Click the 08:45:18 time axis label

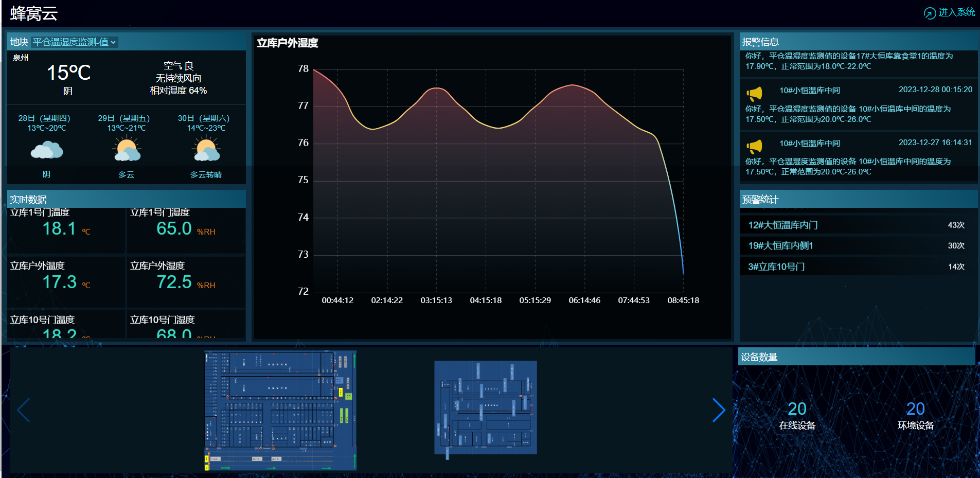pos(683,300)
